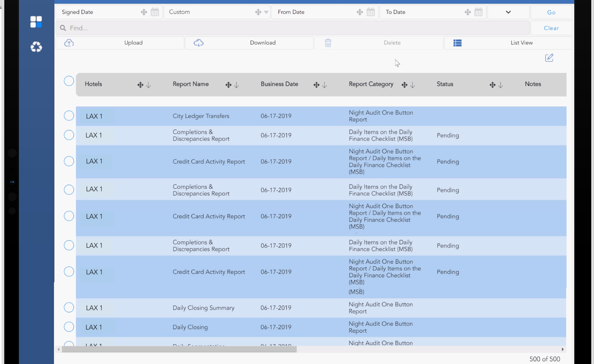Select the Daily Closing Summary row checkbox

(x=69, y=307)
